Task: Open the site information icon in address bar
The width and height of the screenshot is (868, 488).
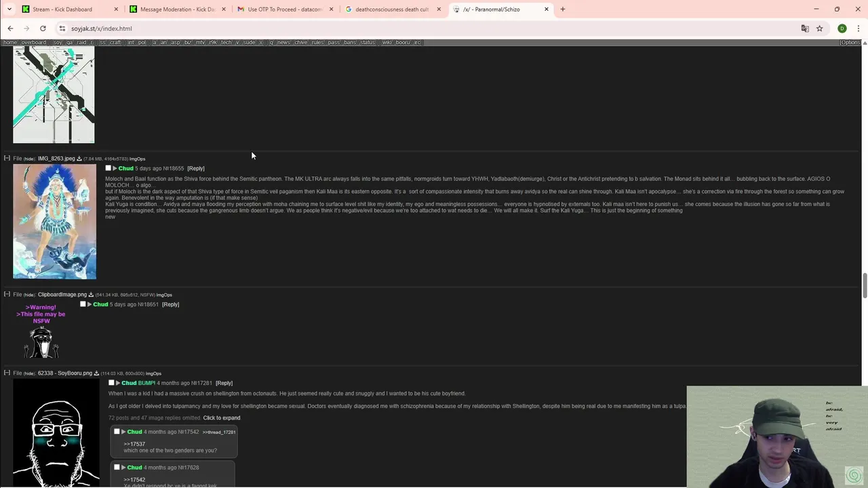Action: (62, 28)
